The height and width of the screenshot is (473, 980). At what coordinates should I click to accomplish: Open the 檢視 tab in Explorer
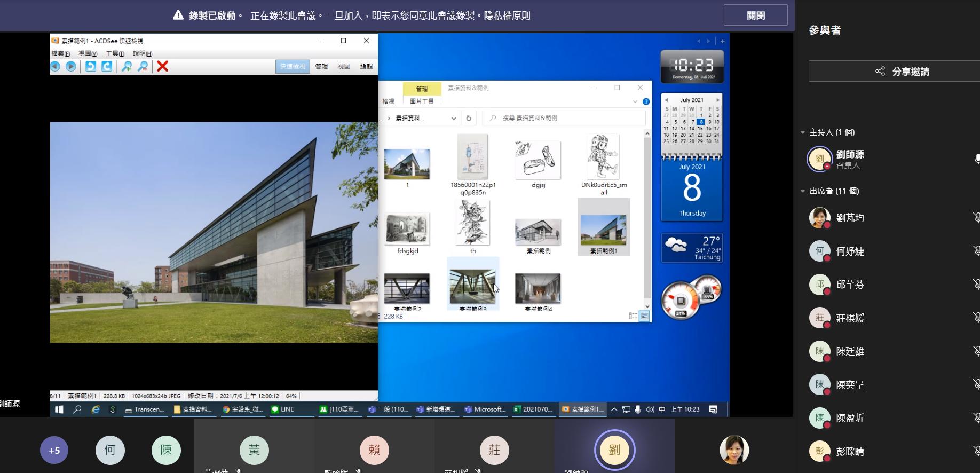click(388, 101)
